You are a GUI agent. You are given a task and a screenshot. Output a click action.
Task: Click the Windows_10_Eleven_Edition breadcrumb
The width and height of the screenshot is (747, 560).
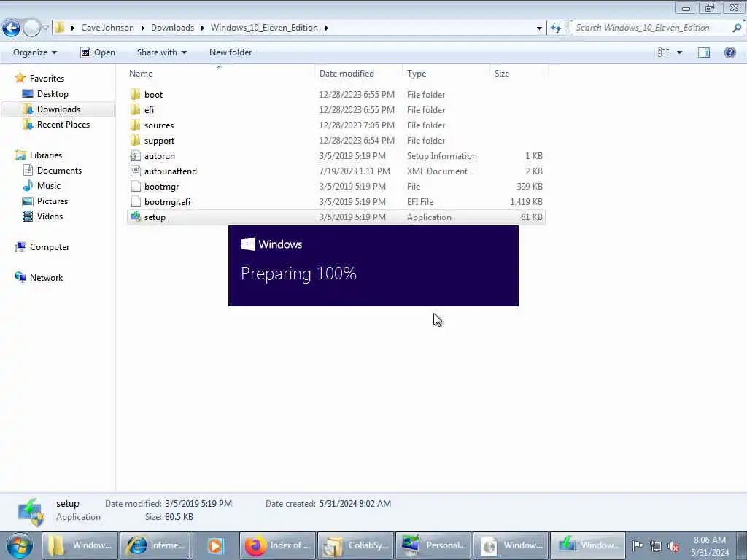264,28
